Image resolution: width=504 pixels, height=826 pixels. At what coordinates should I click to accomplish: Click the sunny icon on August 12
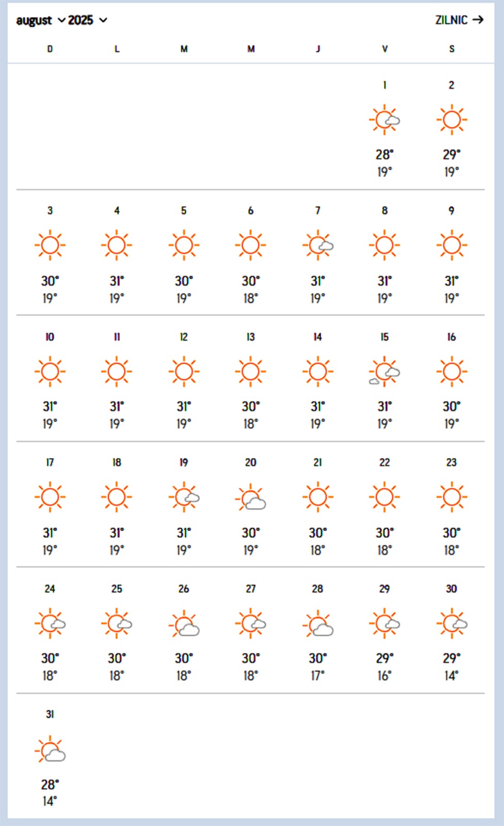[184, 372]
